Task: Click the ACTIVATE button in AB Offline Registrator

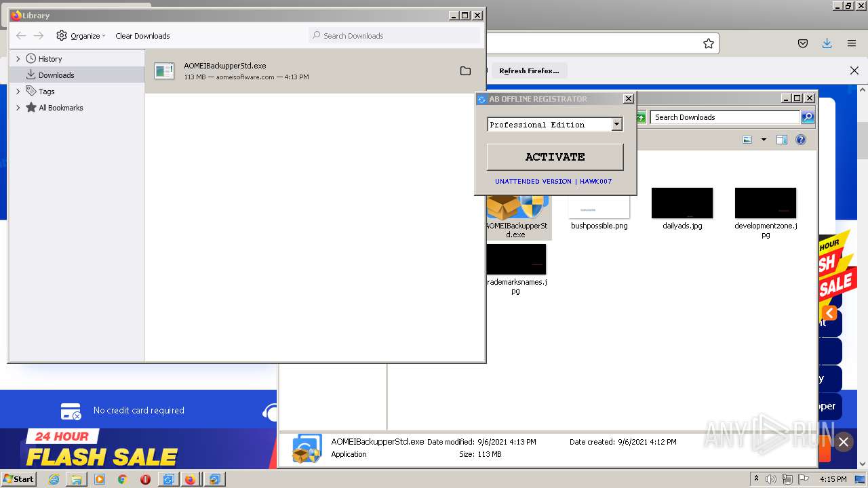Action: [555, 157]
